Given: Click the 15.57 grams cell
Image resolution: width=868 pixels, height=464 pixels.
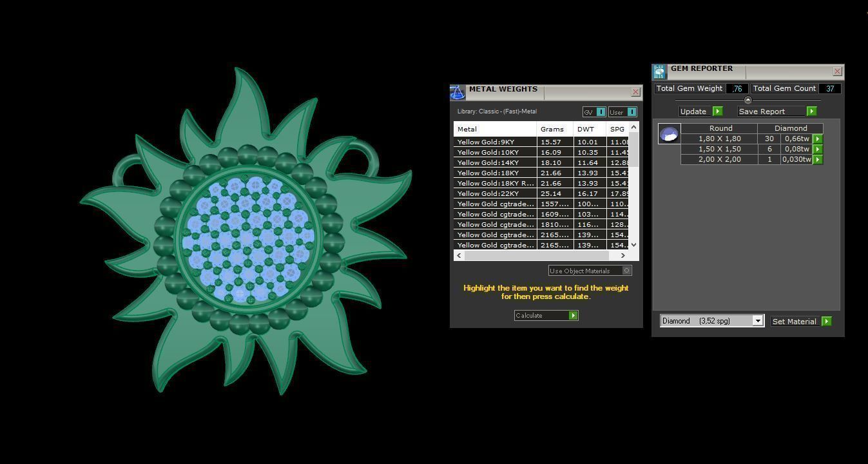Looking at the screenshot, I should (555, 142).
